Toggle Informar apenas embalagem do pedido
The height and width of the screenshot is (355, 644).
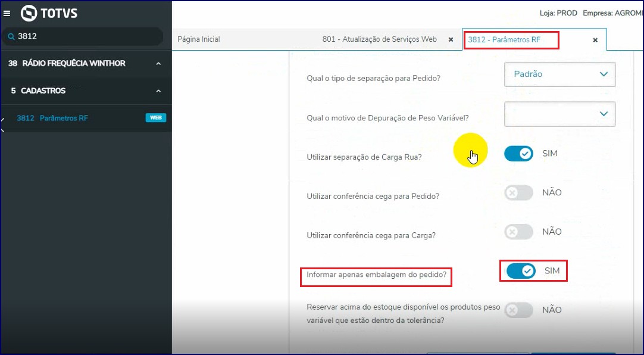pyautogui.click(x=521, y=271)
